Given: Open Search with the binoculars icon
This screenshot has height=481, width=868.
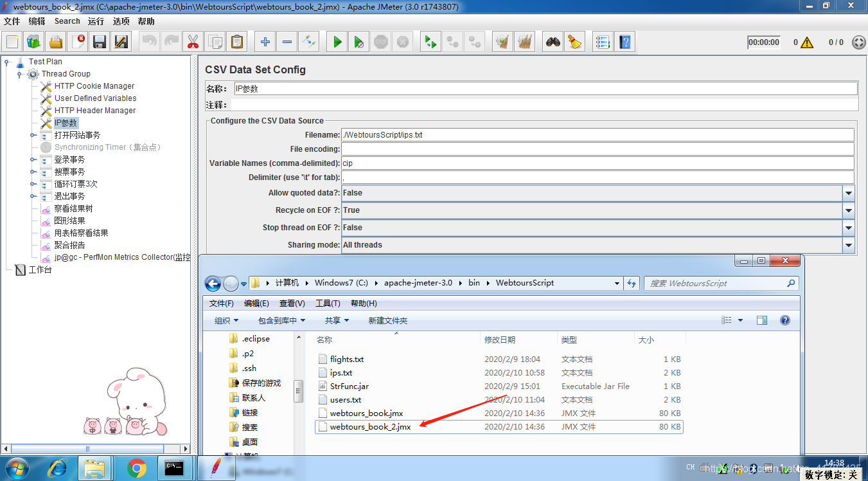Looking at the screenshot, I should click(553, 42).
